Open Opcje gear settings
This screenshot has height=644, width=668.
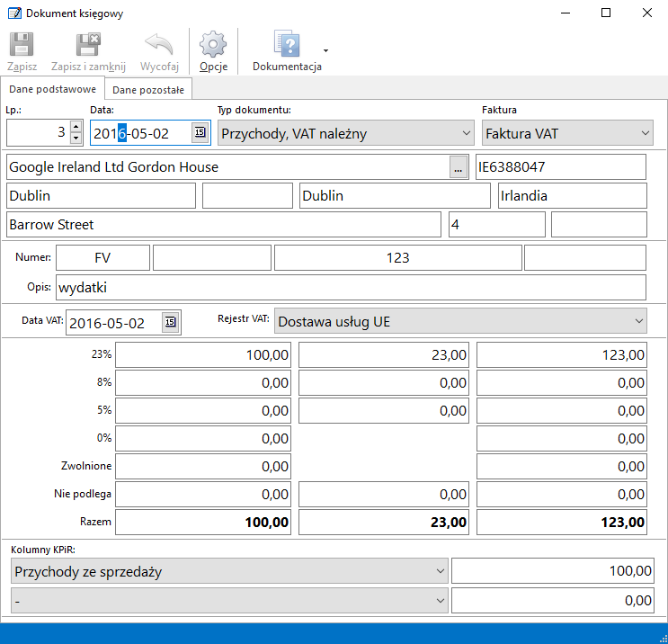(x=213, y=46)
